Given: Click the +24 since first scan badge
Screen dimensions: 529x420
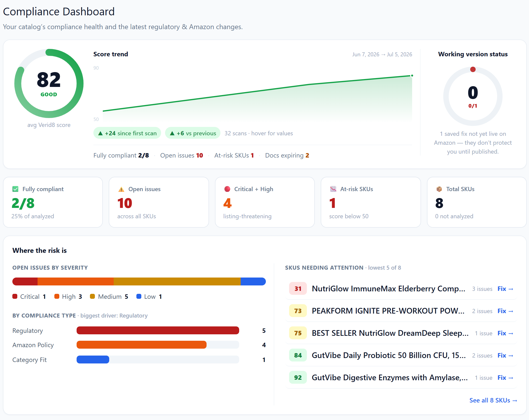Looking at the screenshot, I should (127, 133).
